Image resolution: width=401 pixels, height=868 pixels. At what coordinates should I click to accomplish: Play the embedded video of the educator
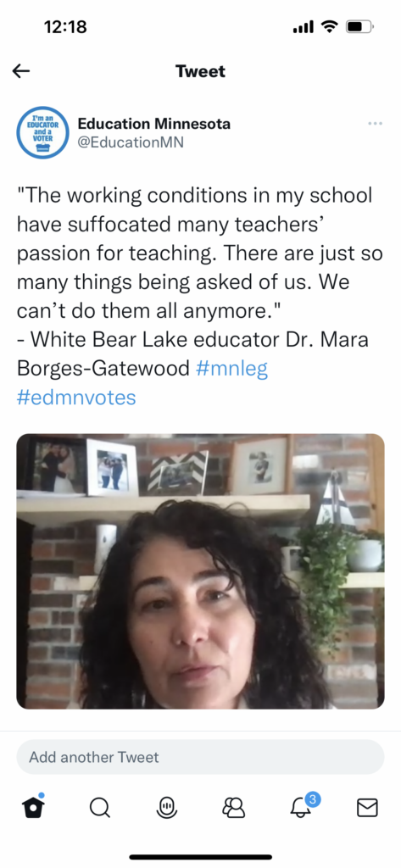(x=200, y=571)
